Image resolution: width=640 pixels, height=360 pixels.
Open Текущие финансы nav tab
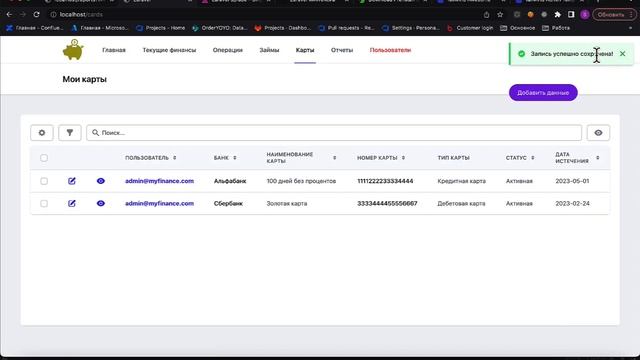coord(169,50)
